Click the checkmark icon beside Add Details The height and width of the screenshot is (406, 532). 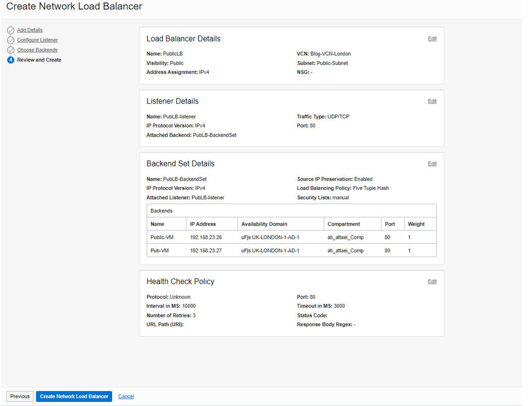pos(11,30)
